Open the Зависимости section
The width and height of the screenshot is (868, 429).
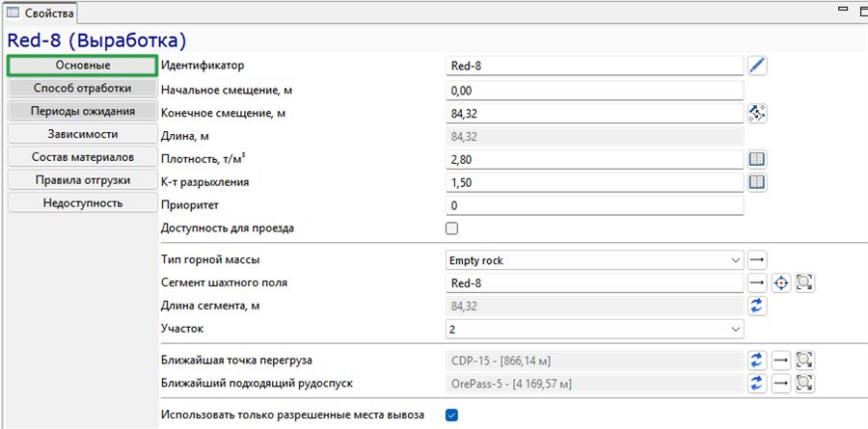point(83,134)
